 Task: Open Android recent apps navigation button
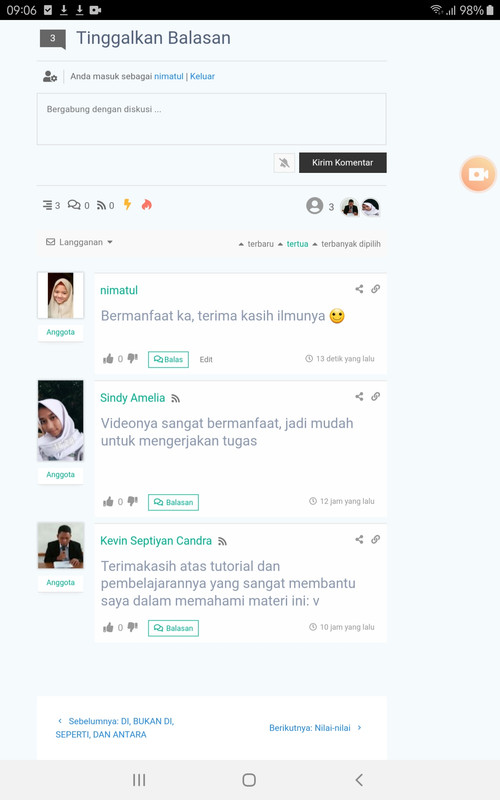pos(139,780)
